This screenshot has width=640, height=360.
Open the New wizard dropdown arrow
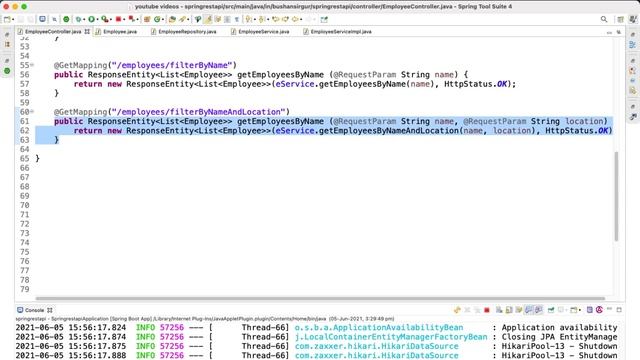[x=13, y=19]
